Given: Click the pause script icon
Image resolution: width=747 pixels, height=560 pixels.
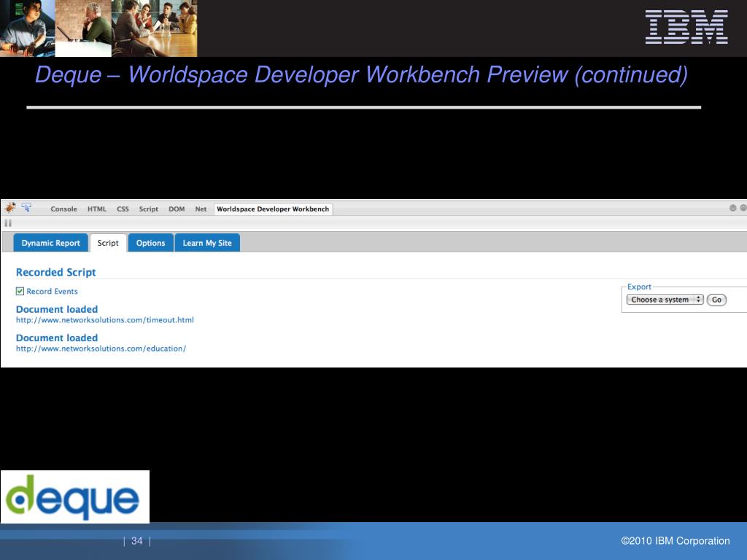Looking at the screenshot, I should pos(7,223).
